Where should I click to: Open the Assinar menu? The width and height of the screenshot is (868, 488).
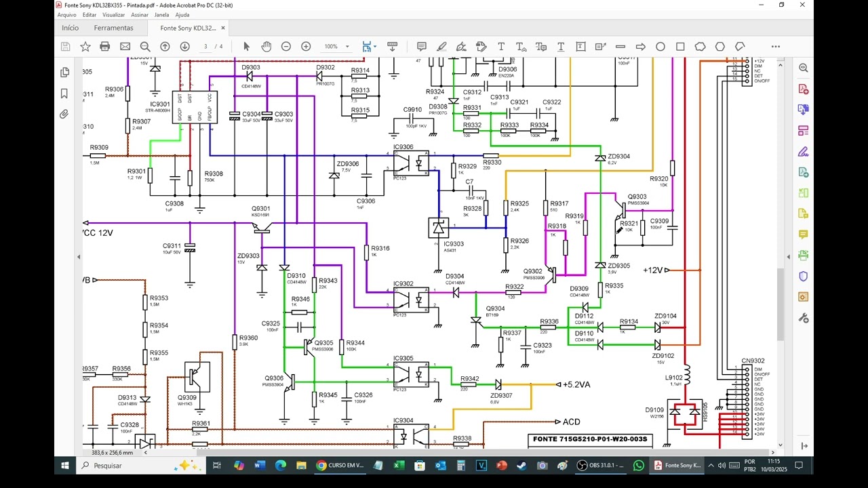(140, 15)
